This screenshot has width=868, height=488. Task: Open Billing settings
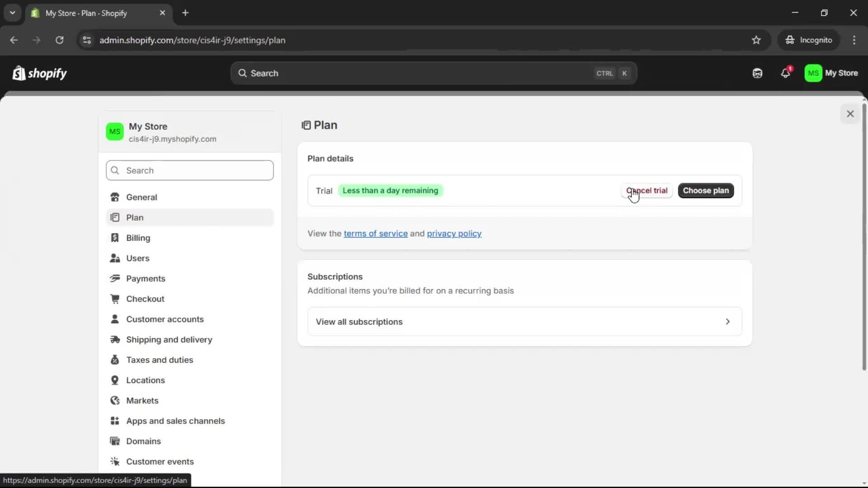[x=190, y=238]
